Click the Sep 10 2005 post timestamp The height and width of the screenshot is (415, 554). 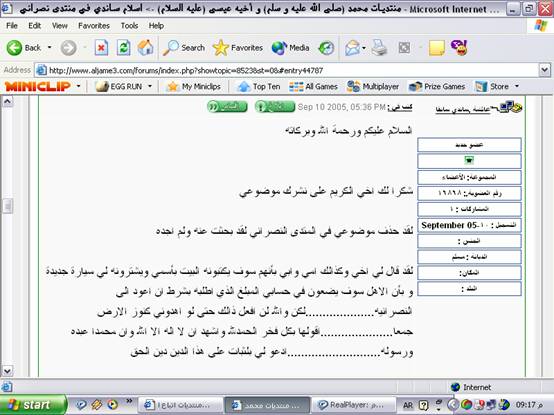pyautogui.click(x=341, y=107)
